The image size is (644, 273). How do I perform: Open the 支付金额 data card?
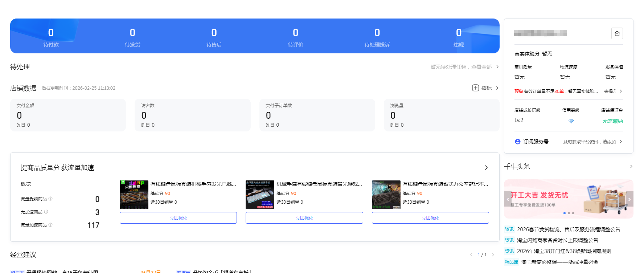[68, 115]
